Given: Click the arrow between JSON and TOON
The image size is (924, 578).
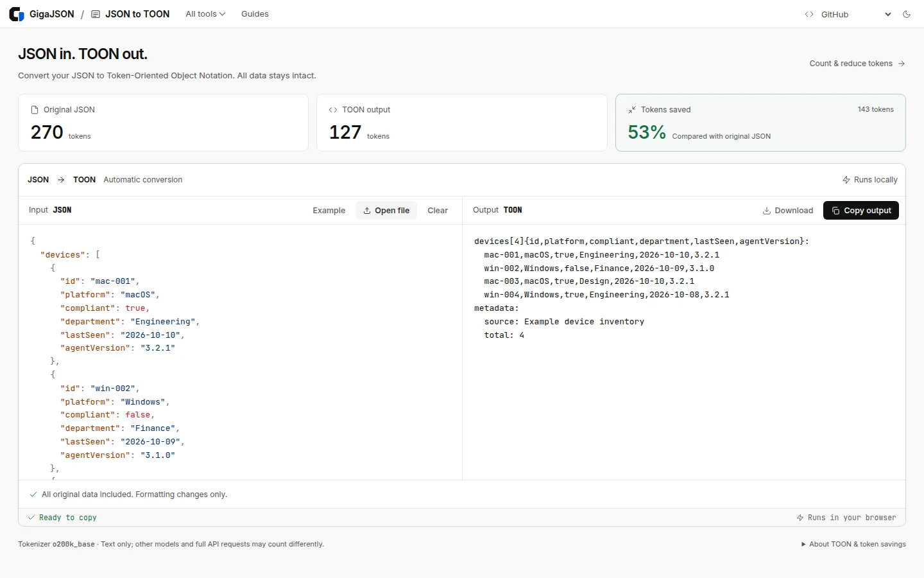Looking at the screenshot, I should point(61,180).
